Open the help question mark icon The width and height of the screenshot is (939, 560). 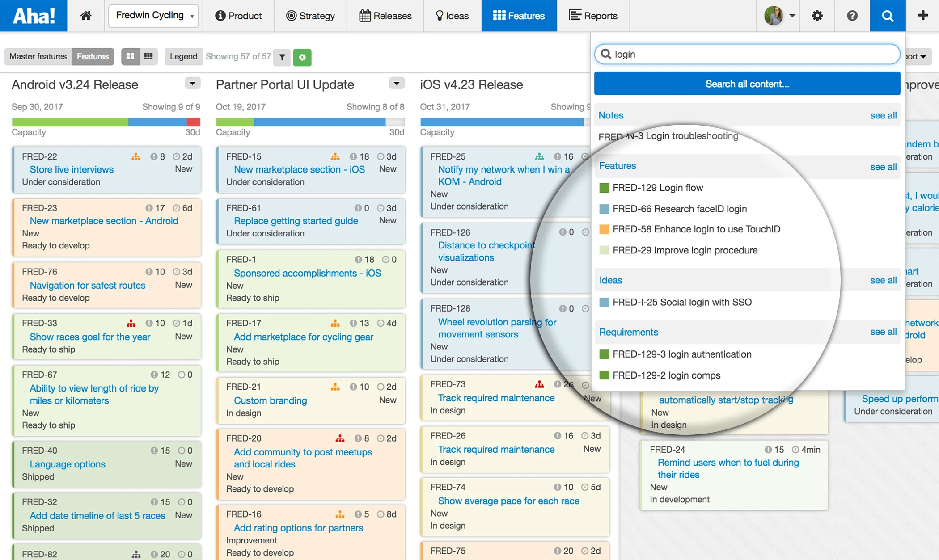(x=852, y=16)
